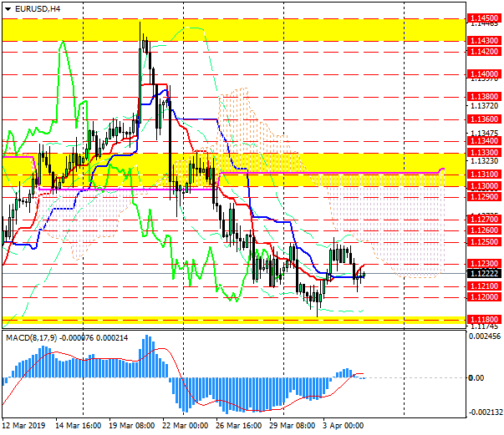Click the 1.13300 price level label
The image size is (504, 435).
coord(484,153)
